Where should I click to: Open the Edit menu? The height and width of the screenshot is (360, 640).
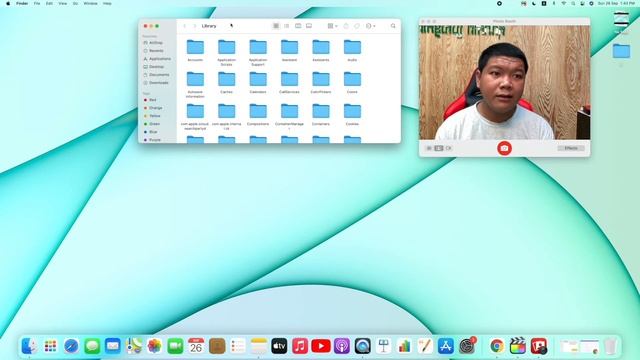click(49, 3)
